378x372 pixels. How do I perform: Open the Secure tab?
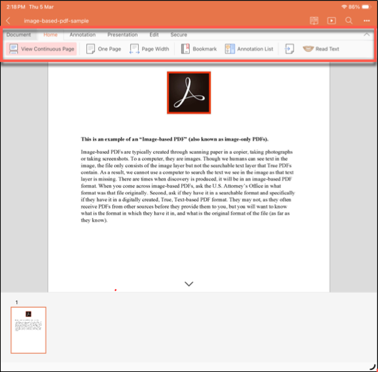(179, 35)
